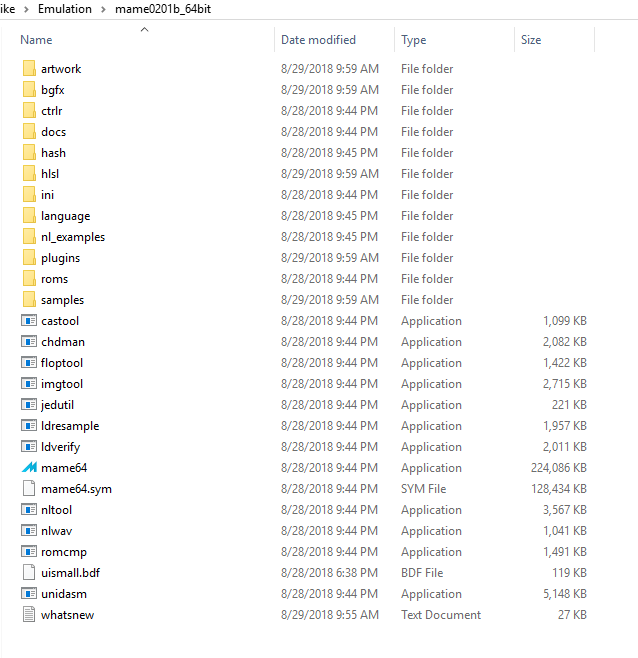Screen dimensions: 638x658
Task: Select the file name 'uismall.bdf'
Action: (71, 573)
